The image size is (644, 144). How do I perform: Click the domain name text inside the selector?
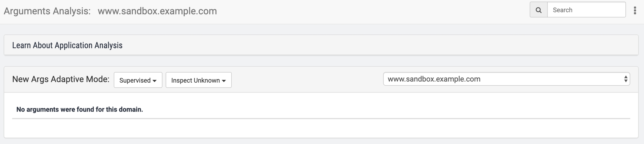pos(434,79)
